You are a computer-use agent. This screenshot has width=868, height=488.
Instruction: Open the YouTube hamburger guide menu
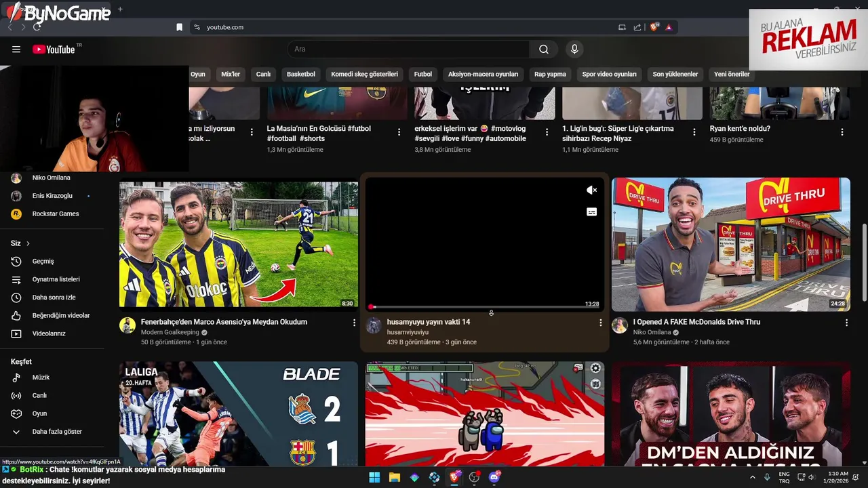tap(16, 49)
